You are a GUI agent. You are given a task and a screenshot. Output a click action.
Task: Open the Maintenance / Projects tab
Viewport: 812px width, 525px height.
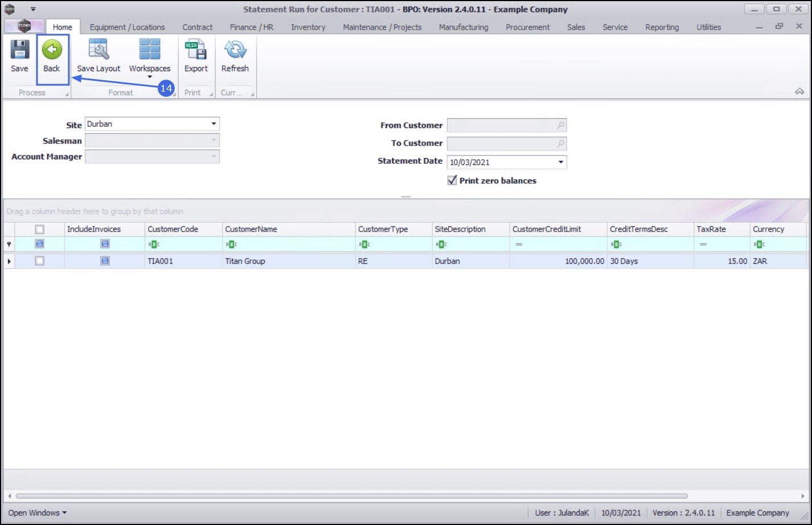click(x=382, y=27)
